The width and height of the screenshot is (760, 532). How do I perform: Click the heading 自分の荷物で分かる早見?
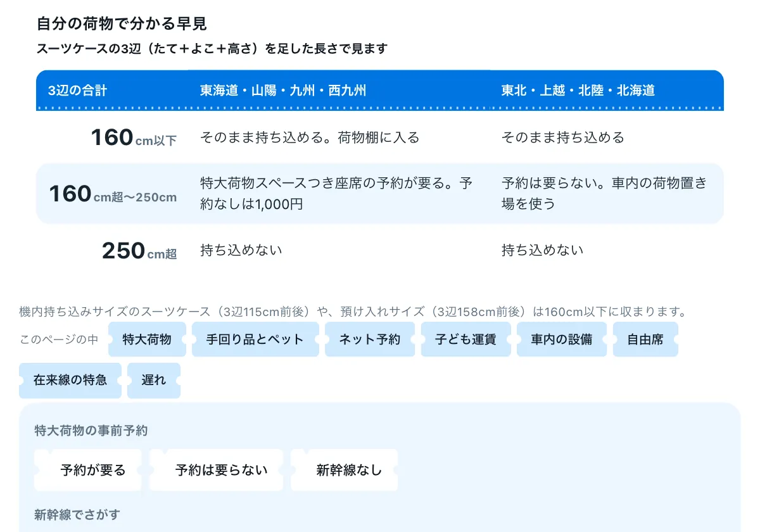point(122,24)
